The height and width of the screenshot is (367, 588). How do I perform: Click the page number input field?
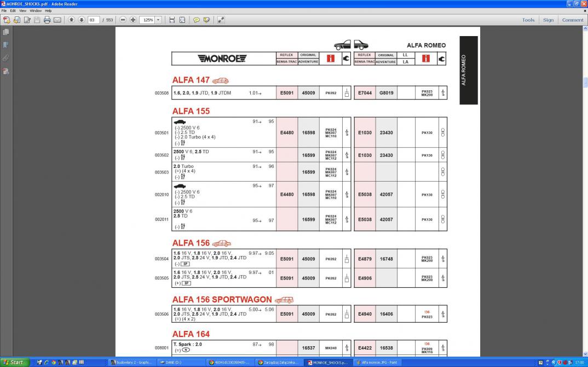click(94, 20)
